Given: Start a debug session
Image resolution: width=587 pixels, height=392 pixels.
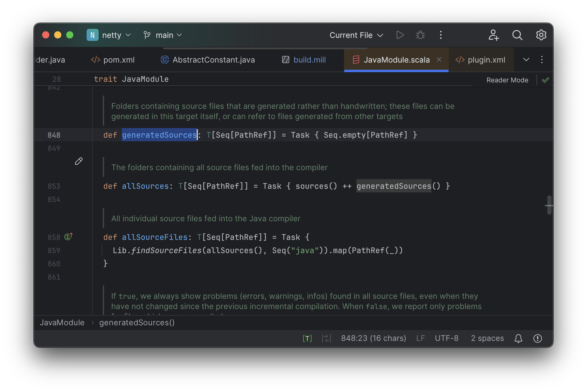Looking at the screenshot, I should coord(420,35).
